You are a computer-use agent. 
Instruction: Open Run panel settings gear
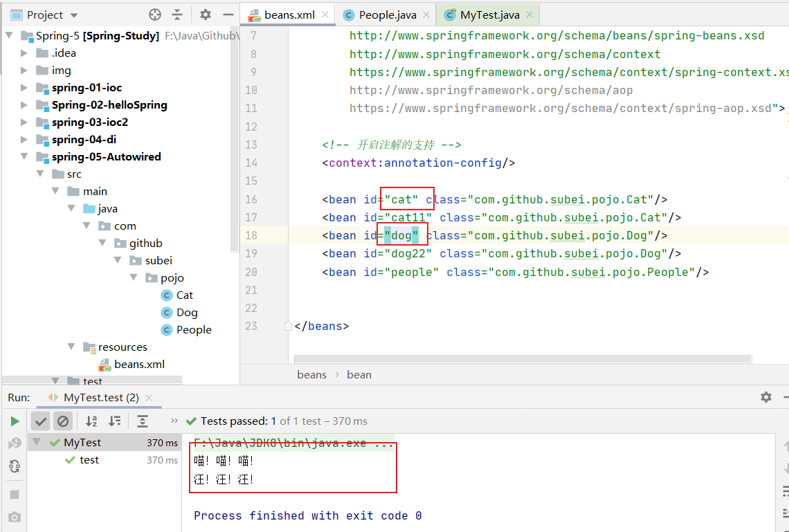coord(765,397)
